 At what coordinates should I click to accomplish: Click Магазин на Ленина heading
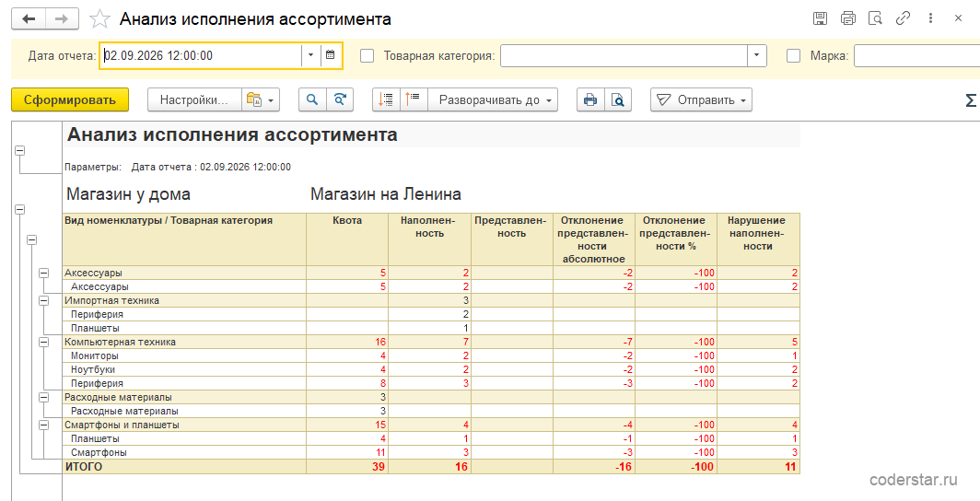[386, 194]
